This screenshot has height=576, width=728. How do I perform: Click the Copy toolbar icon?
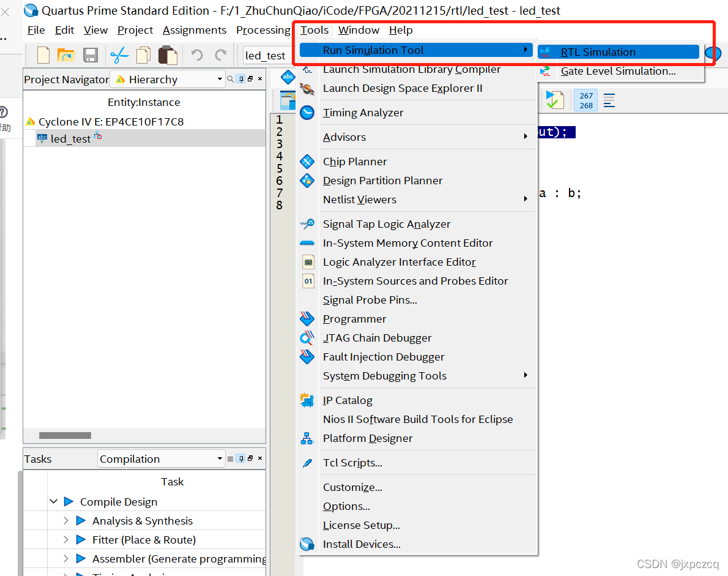[x=144, y=55]
